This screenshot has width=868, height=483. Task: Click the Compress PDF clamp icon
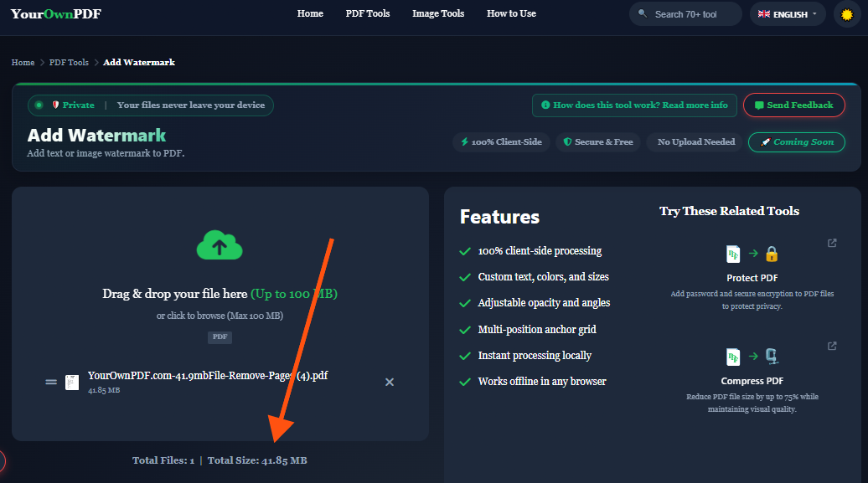pos(772,357)
